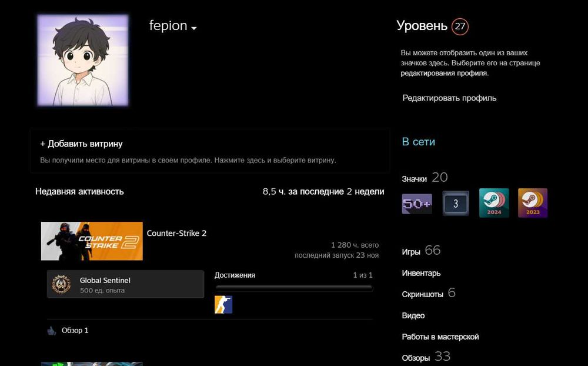Click the Global Sentinel badge emblem
The width and height of the screenshot is (588, 366).
(61, 284)
